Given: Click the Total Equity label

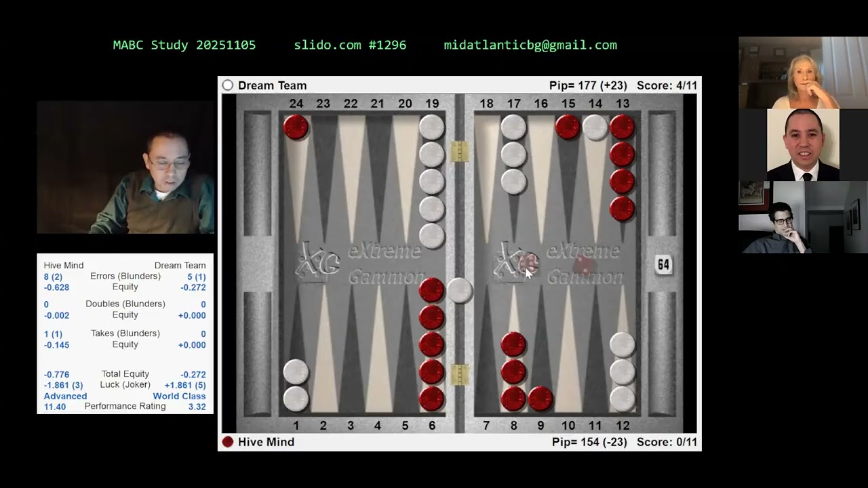Looking at the screenshot, I should pos(125,374).
